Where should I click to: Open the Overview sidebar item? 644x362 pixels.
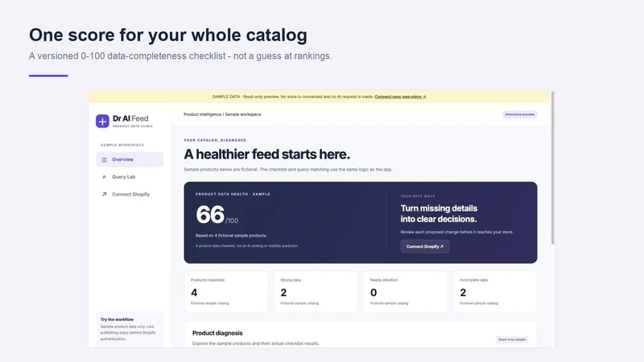(130, 159)
